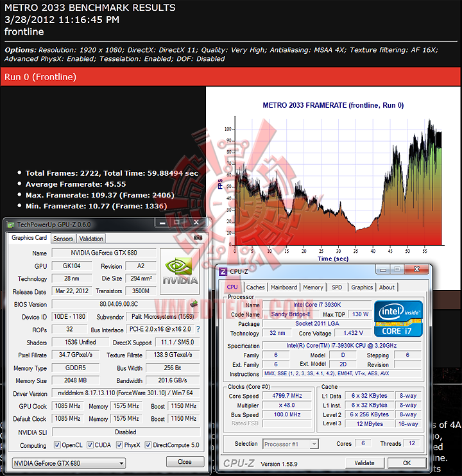Click the Shaders value 1536 Unified

click(x=80, y=342)
